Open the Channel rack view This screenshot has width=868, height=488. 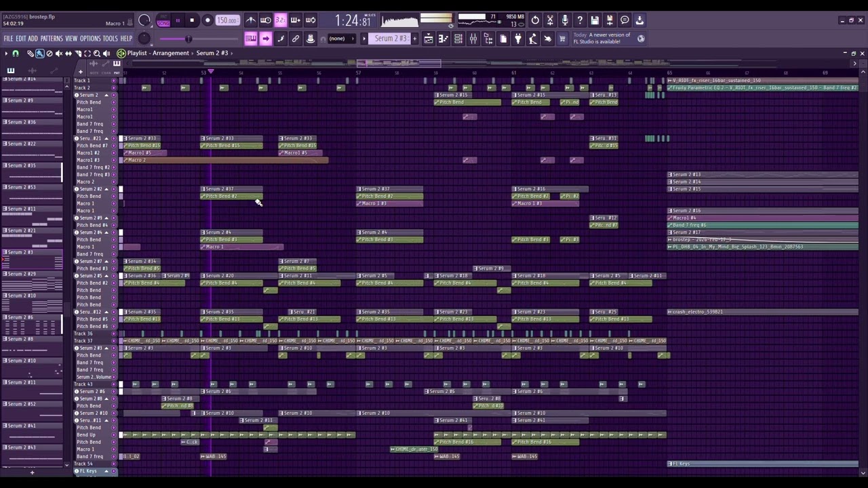pyautogui.click(x=458, y=39)
